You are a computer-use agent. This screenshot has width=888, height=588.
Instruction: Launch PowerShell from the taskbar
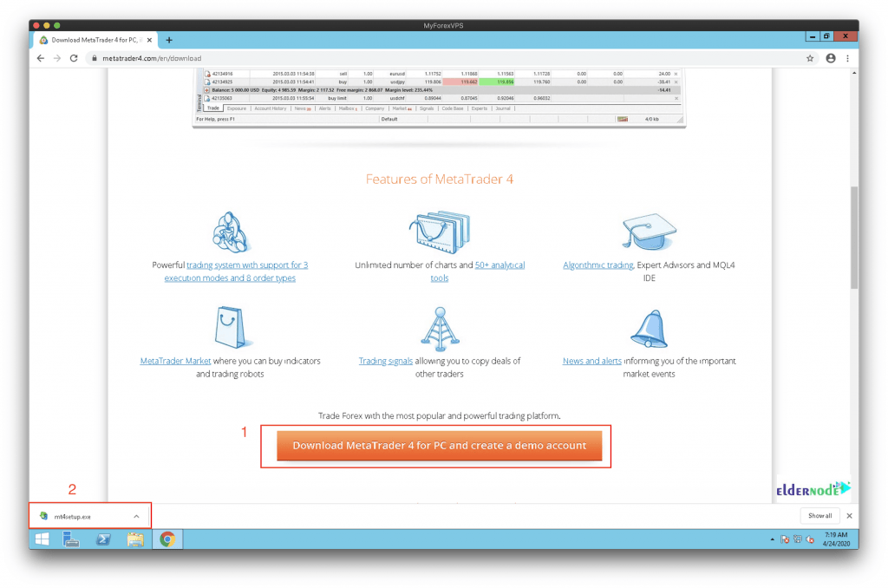pyautogui.click(x=103, y=539)
